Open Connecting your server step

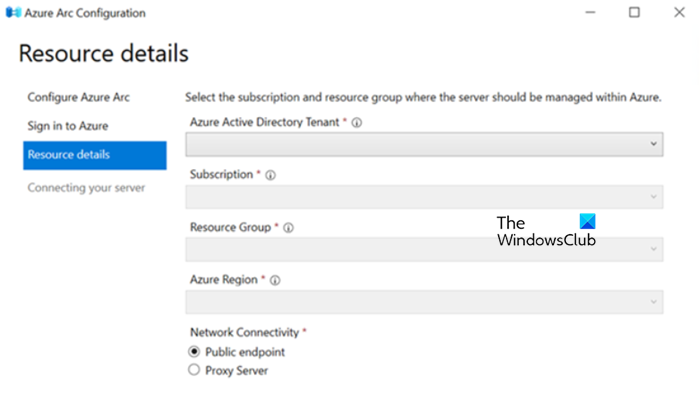(x=86, y=188)
